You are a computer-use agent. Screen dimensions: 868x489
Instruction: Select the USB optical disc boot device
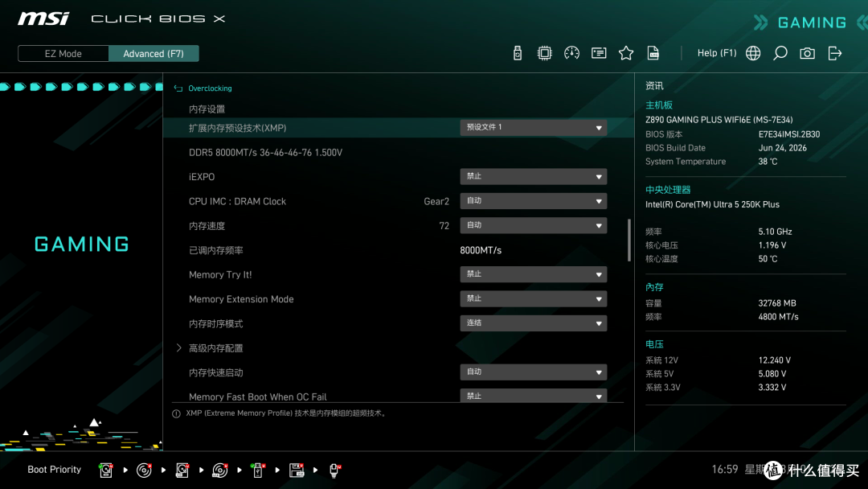click(x=220, y=471)
